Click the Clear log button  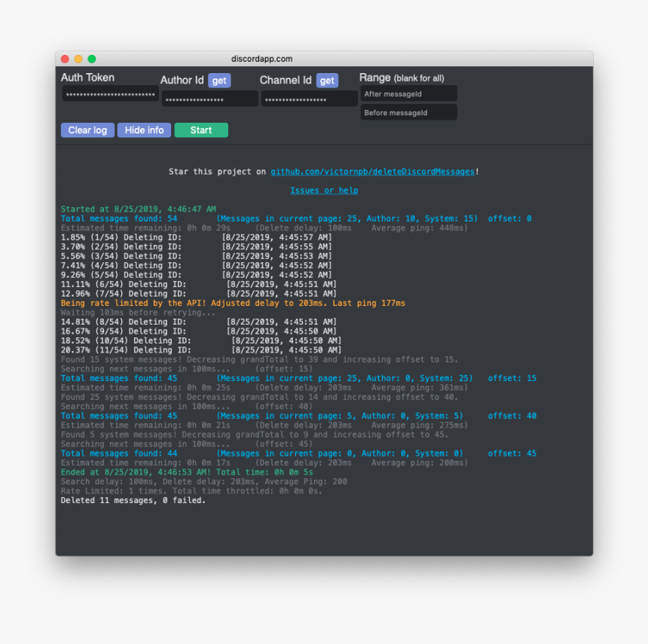point(87,130)
